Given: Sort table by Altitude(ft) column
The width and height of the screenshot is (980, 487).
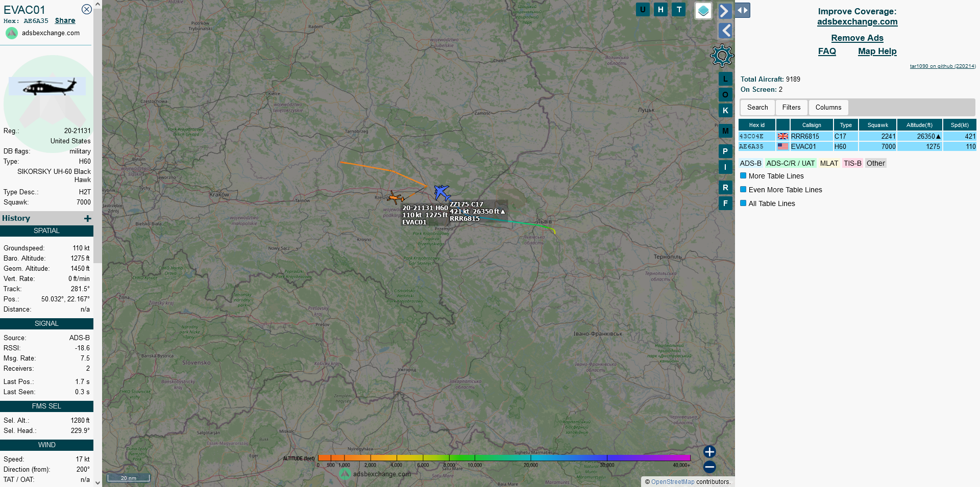Looking at the screenshot, I should (919, 125).
